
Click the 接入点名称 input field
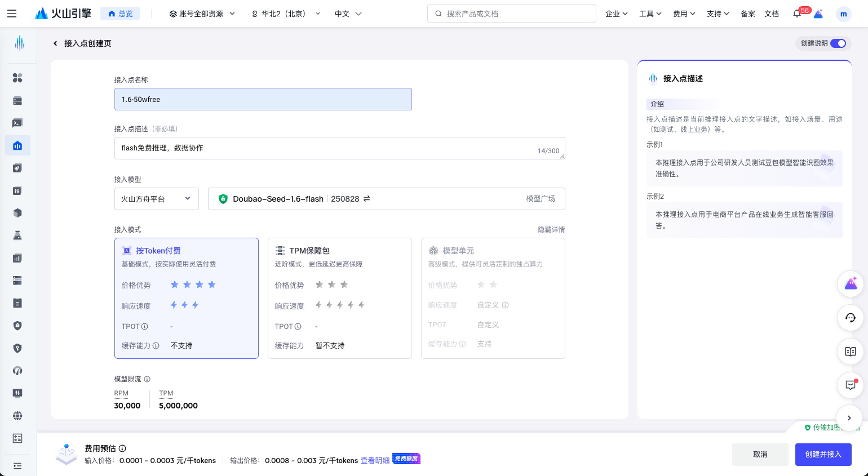263,99
